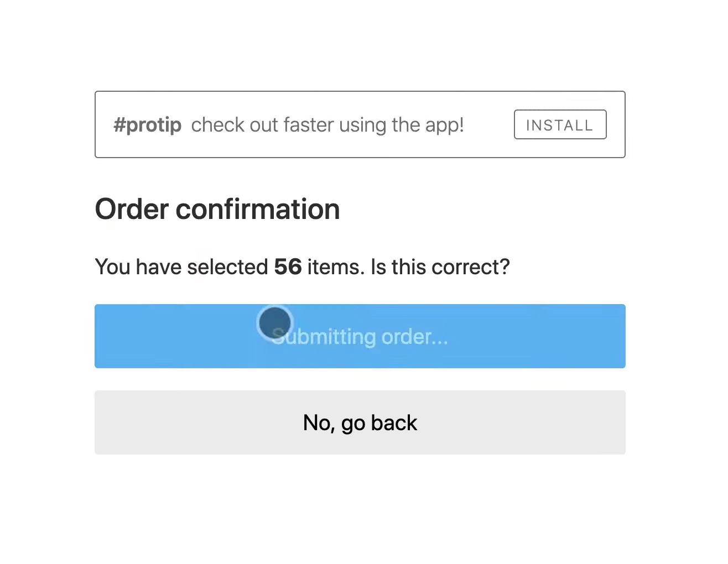This screenshot has width=728, height=564.
Task: Click the 'You have selected' text
Action: (181, 267)
